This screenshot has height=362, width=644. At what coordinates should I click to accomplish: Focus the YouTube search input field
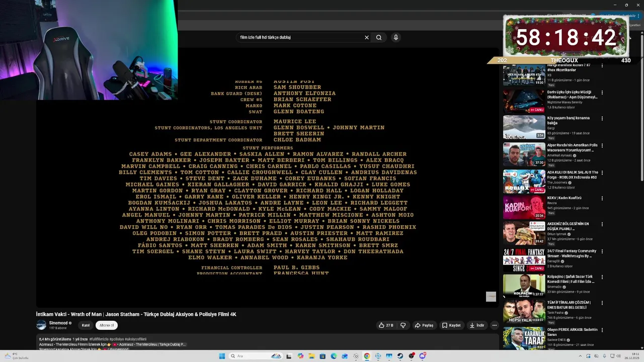(x=300, y=37)
